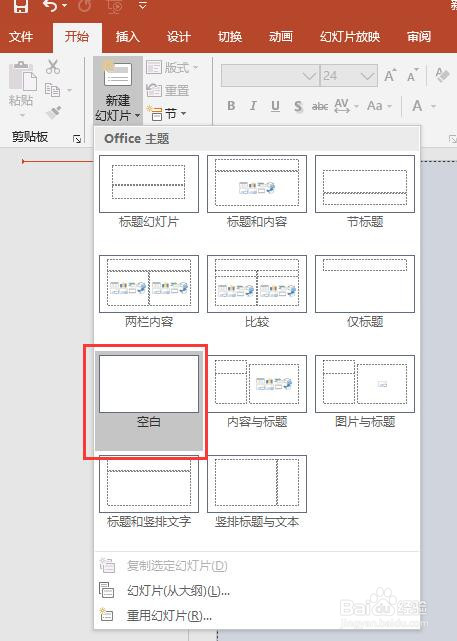Screen dimensions: 457x641
Task: Open the 版式 layout dropdown
Action: click(x=172, y=67)
